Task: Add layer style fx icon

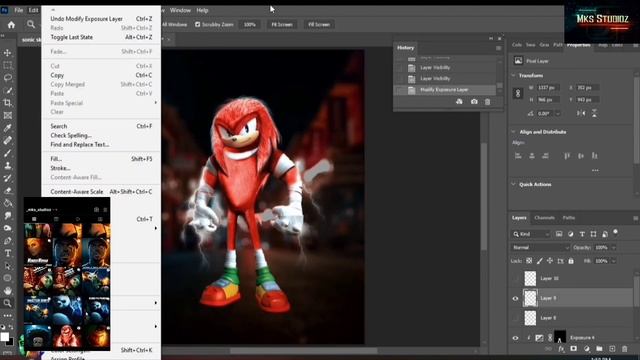Action: pos(561,349)
